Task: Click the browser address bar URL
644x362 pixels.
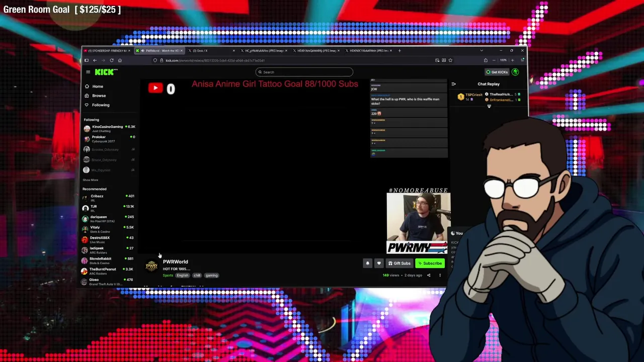Action: 215,60
